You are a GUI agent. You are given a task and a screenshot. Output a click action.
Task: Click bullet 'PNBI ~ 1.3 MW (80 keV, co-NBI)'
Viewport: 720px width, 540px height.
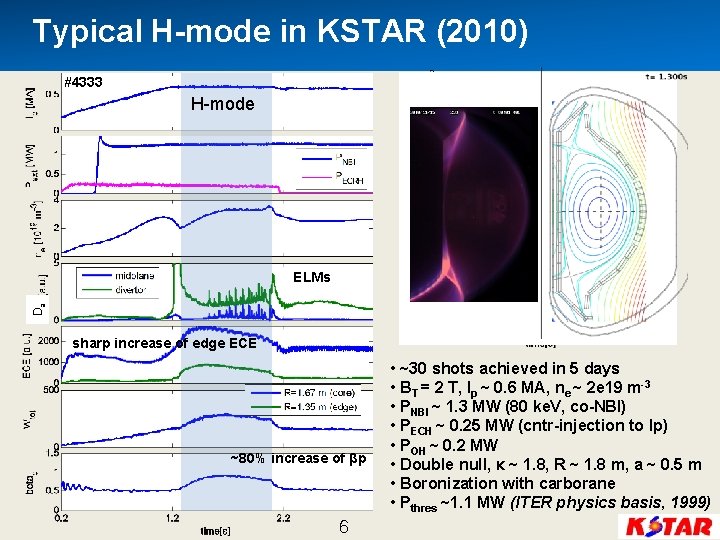pos(508,407)
